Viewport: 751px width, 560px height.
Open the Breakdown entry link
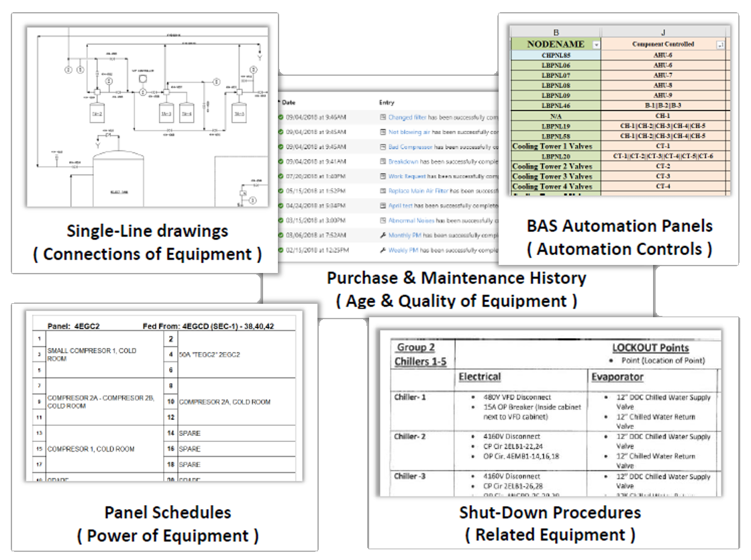pyautogui.click(x=403, y=162)
